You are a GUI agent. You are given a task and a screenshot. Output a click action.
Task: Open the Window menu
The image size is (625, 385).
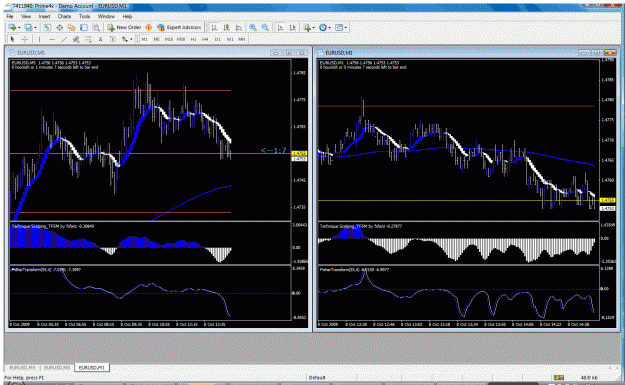click(x=106, y=16)
